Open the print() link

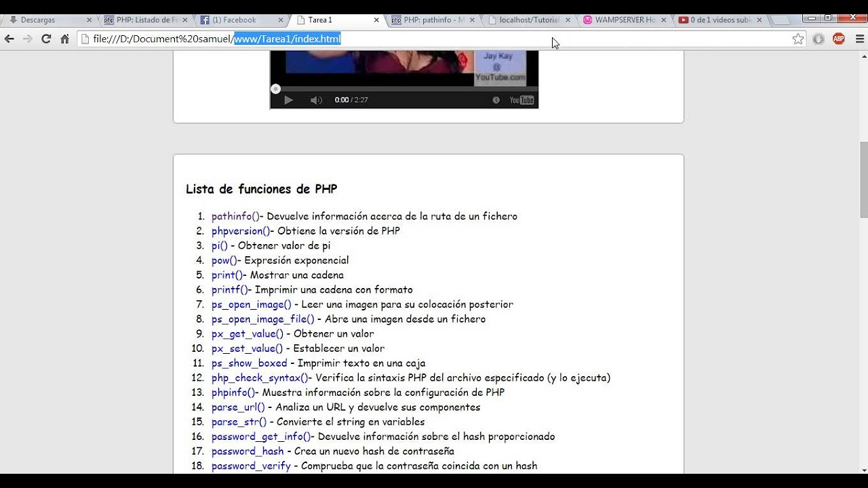tap(227, 275)
